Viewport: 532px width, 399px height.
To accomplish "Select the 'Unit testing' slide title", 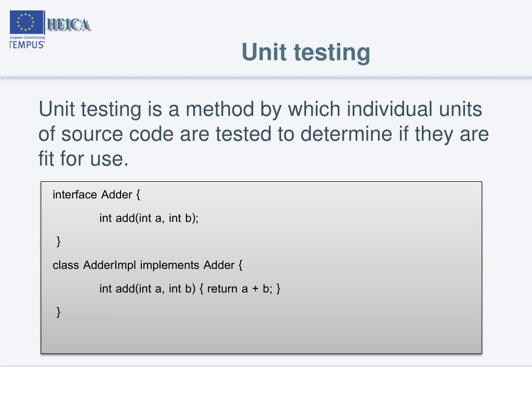I will coord(305,52).
